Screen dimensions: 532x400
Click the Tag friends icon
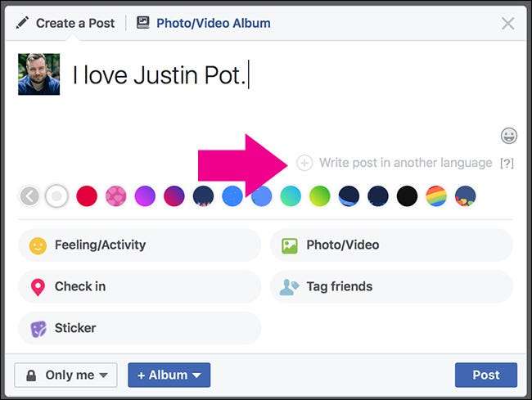(x=290, y=287)
